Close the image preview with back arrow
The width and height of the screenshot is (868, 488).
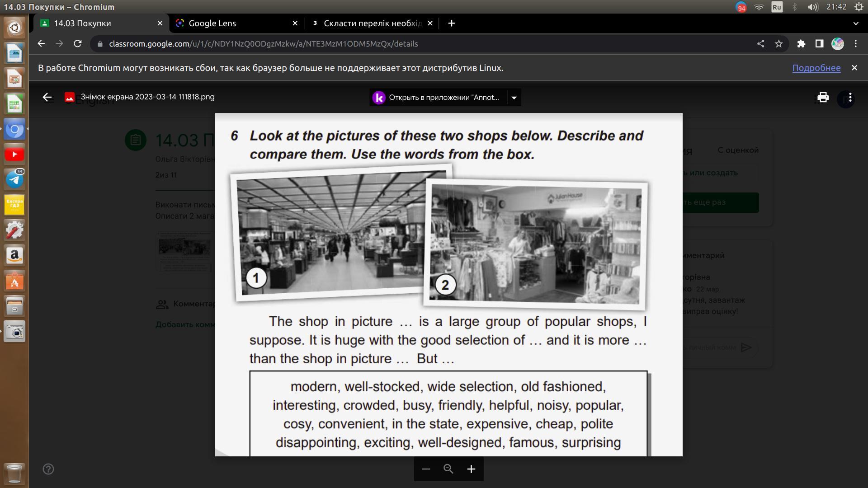pyautogui.click(x=47, y=97)
